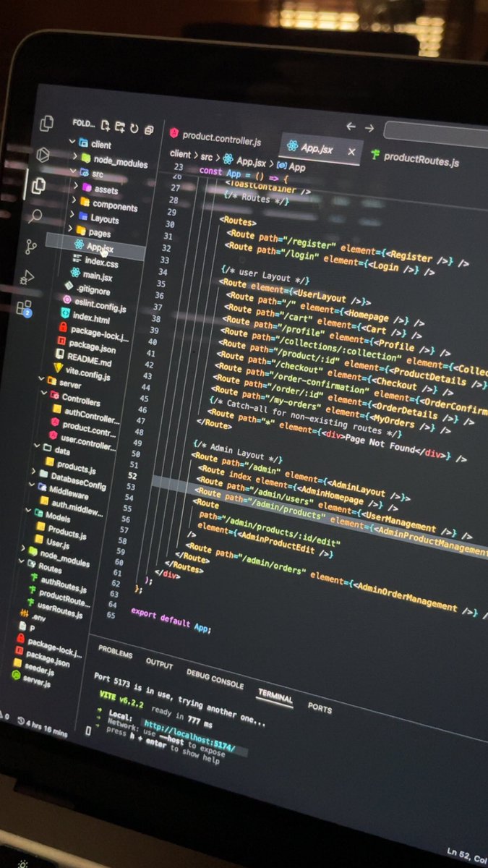
Task: Click the Ln 52, Col status item
Action: click(x=468, y=855)
